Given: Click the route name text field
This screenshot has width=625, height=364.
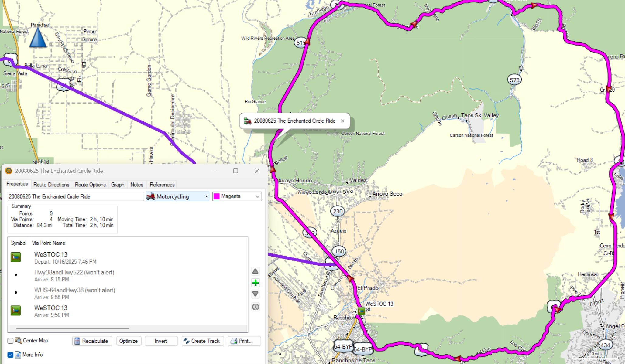Looking at the screenshot, I should click(x=75, y=196).
